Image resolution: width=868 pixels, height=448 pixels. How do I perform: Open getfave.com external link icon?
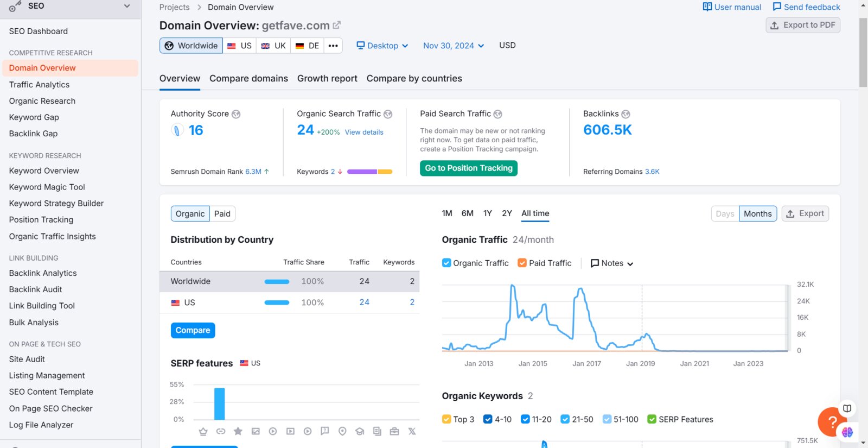(337, 25)
